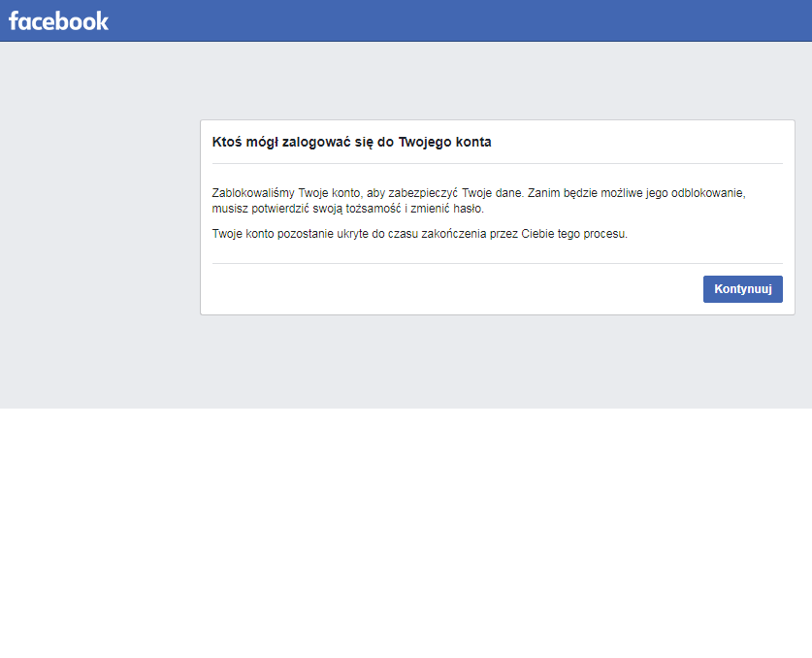This screenshot has height=658, width=812.
Task: Click the word 'Ktoś' at the title start
Action: pos(226,142)
